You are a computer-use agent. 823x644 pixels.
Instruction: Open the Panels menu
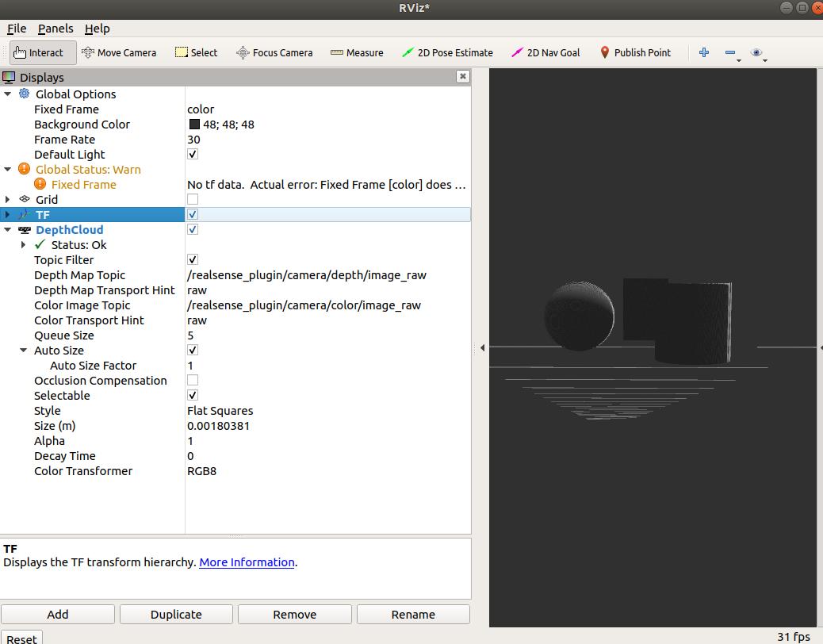(56, 29)
